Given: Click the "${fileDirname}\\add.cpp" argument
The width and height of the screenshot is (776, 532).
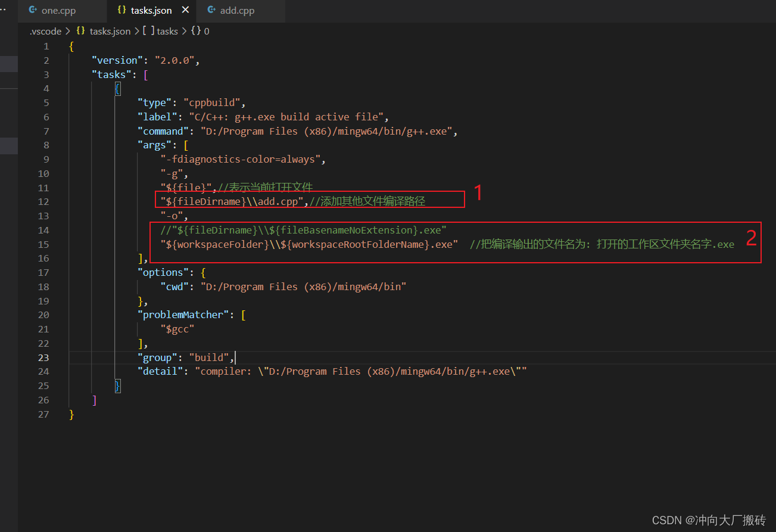Looking at the screenshot, I should [x=232, y=201].
